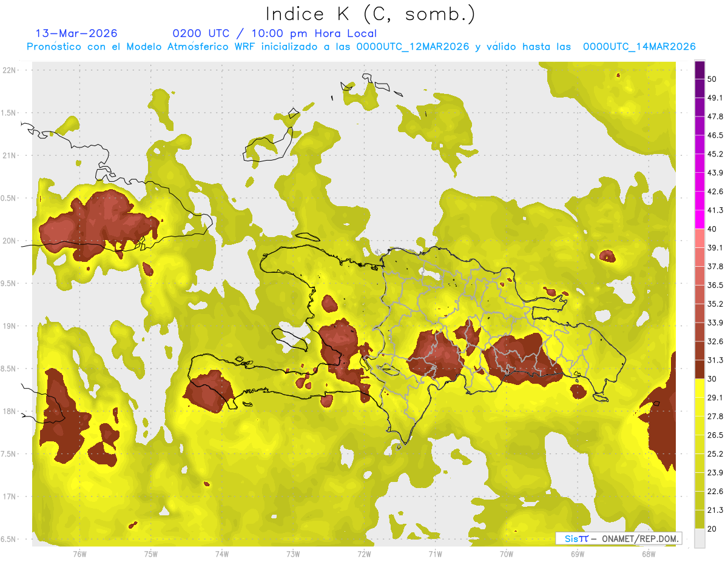Click the legend value "30"

coord(713,379)
